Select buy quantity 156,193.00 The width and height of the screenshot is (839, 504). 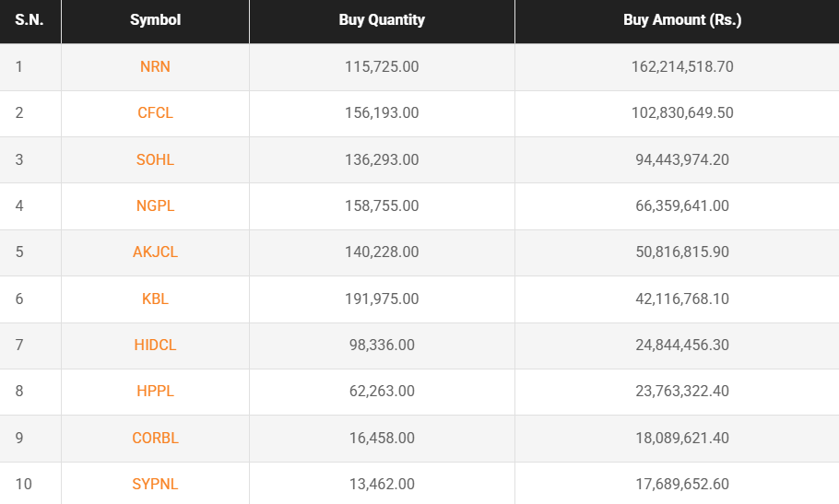(382, 112)
